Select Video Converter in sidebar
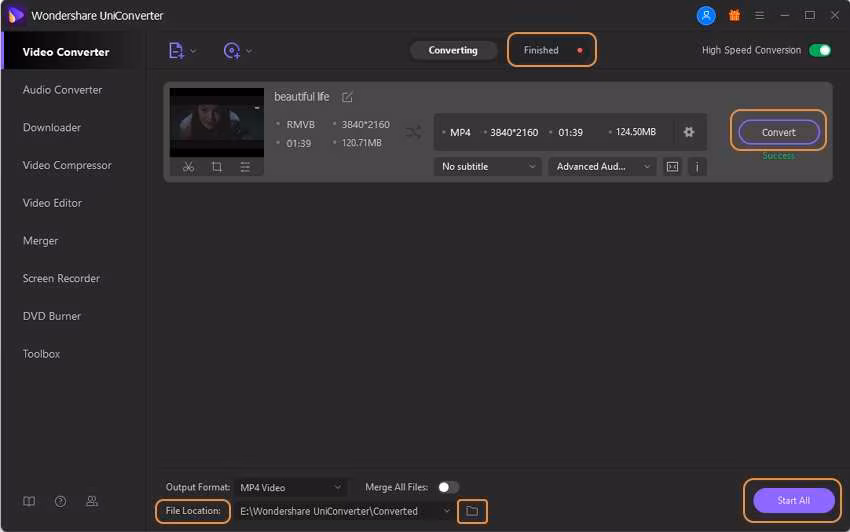850x532 pixels. point(66,52)
